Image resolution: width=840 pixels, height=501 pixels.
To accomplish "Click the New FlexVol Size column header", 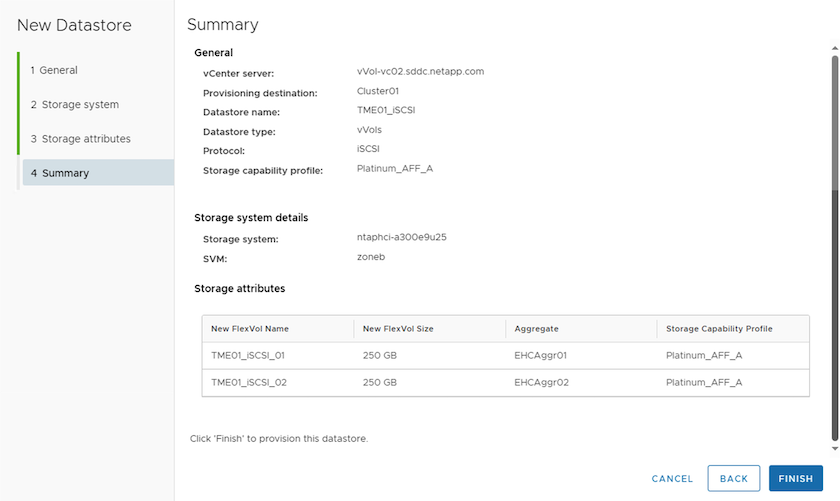I will [397, 329].
